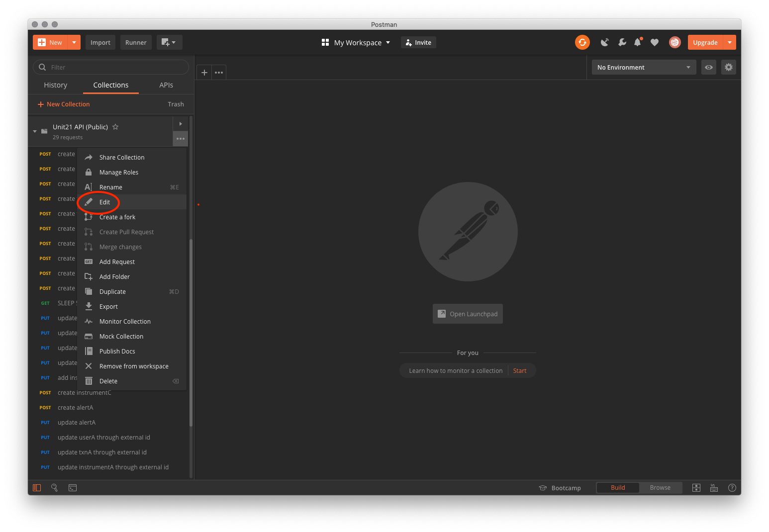Image resolution: width=769 pixels, height=532 pixels.
Task: Open environment quick look eye icon
Action: pos(709,67)
